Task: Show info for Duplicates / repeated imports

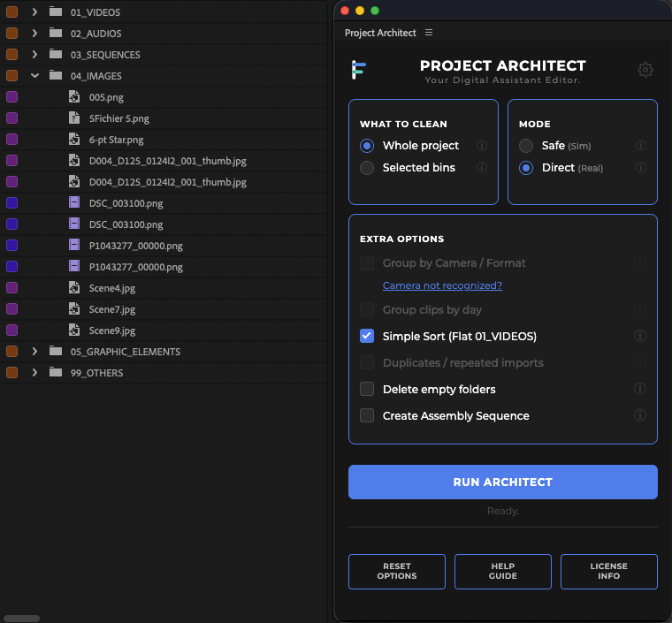Action: (640, 362)
